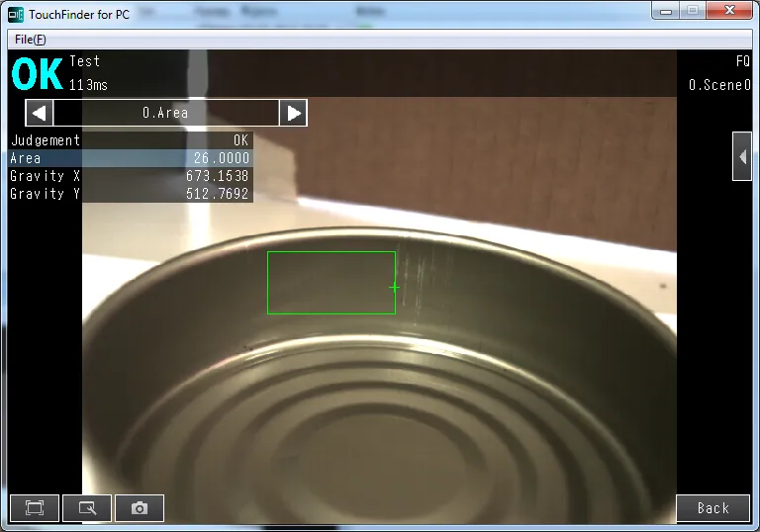The image size is (760, 532).
Task: Click the 0.Scene0 scene label
Action: (718, 85)
